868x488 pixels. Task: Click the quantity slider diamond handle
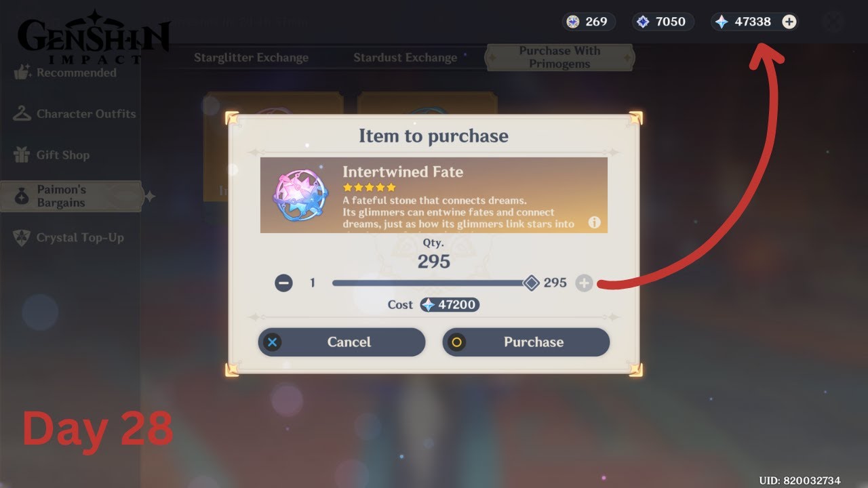click(532, 283)
